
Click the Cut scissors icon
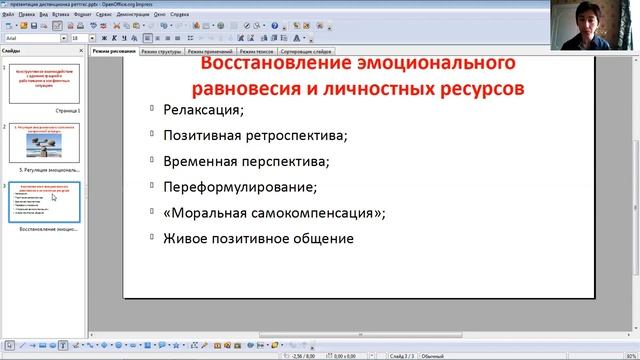[x=116, y=26]
